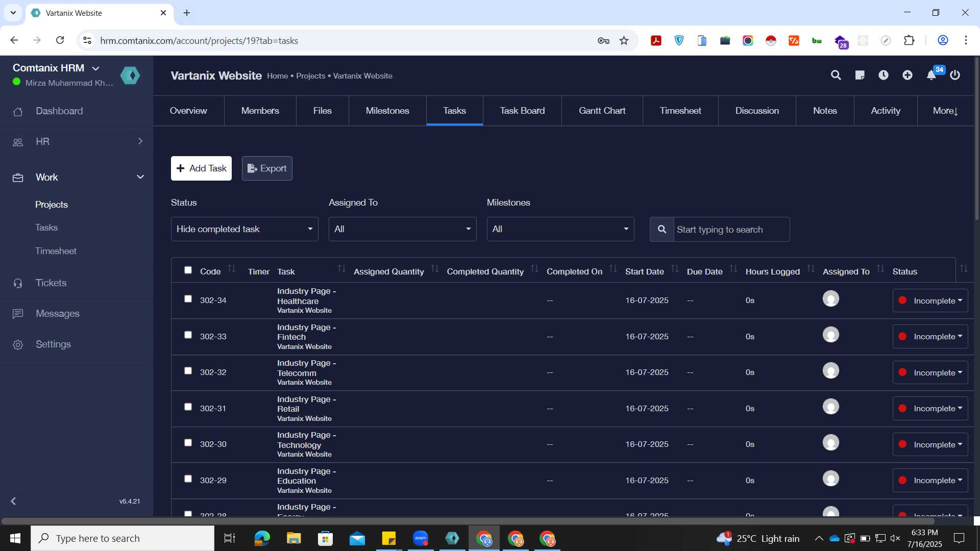Sort by Start Date column arrows
The height and width of the screenshot is (551, 980).
(675, 268)
